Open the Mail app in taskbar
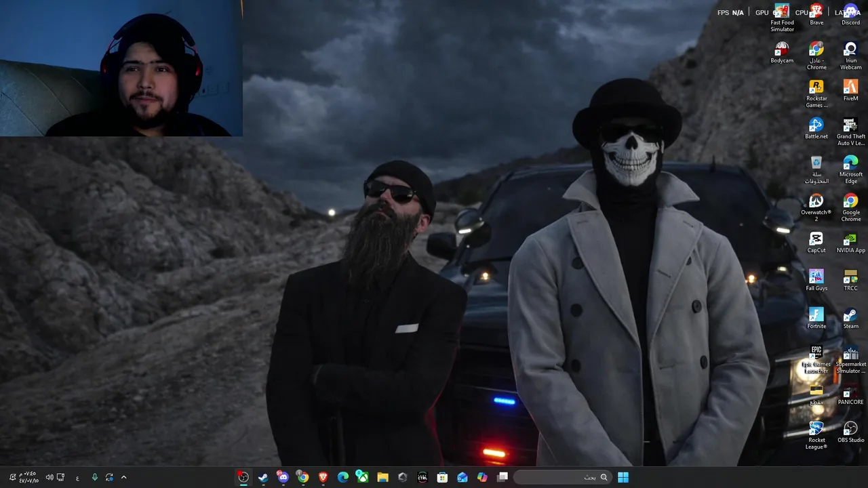This screenshot has height=488, width=868. 462,477
